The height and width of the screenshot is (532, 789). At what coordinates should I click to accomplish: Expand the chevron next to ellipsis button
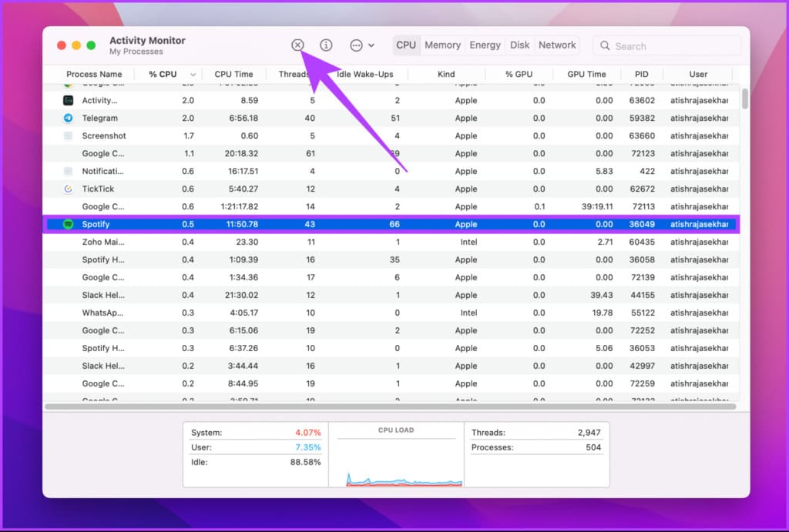pyautogui.click(x=371, y=45)
